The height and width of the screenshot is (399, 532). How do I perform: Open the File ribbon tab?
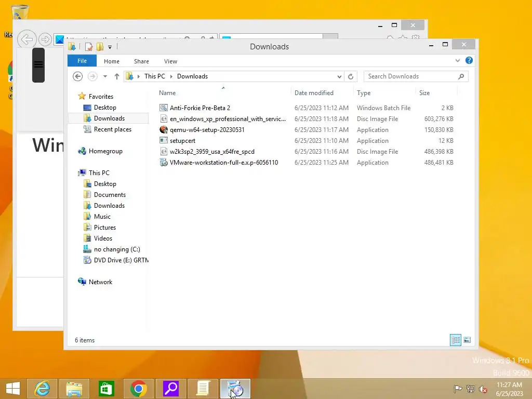tap(82, 61)
